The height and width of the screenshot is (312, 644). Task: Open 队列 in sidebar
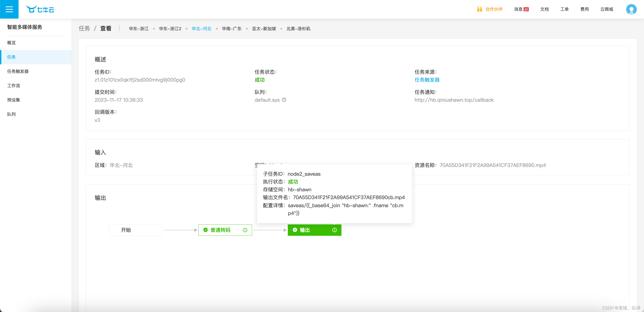(36, 114)
